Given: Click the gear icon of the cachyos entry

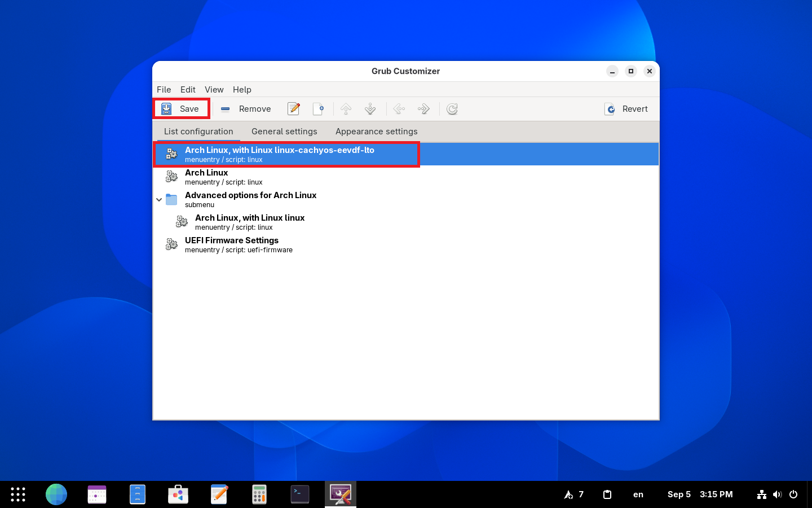Looking at the screenshot, I should click(171, 154).
